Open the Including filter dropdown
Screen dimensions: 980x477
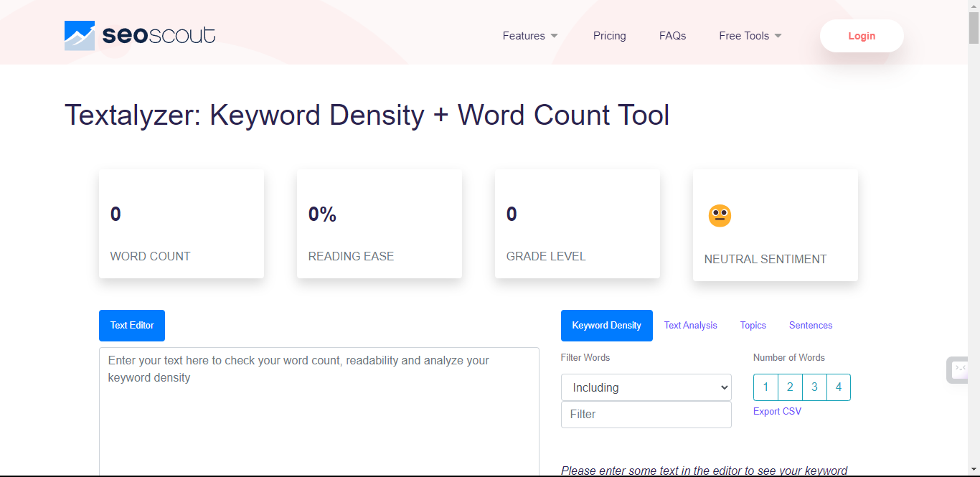click(646, 387)
